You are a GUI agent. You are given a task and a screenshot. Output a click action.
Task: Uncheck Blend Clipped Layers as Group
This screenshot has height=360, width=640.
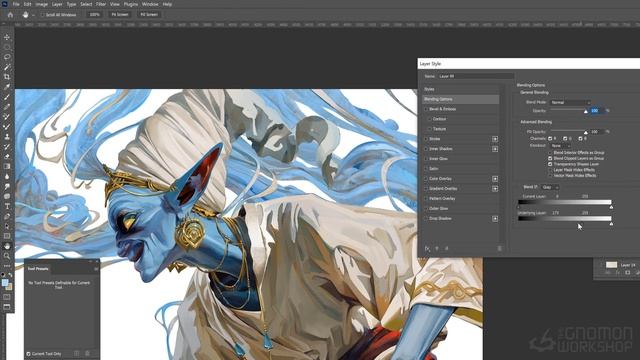550,158
